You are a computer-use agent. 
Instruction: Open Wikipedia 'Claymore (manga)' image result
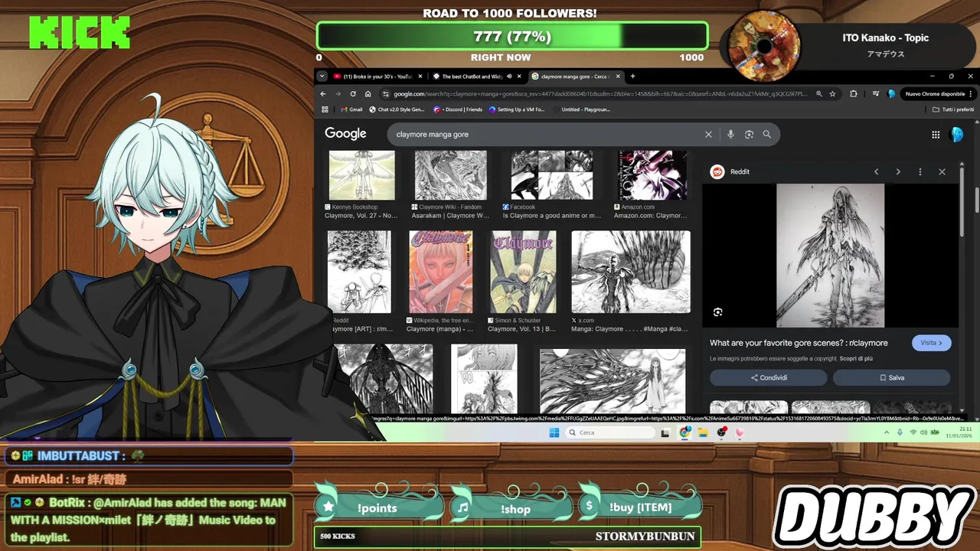click(x=440, y=272)
